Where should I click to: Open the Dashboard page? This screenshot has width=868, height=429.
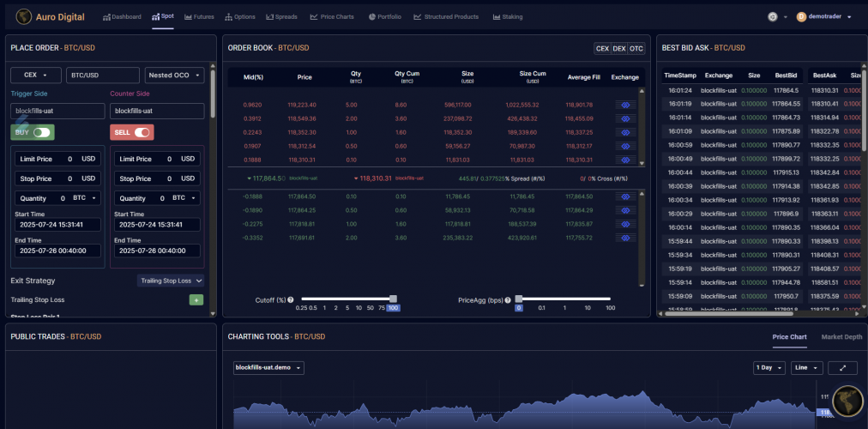123,17
